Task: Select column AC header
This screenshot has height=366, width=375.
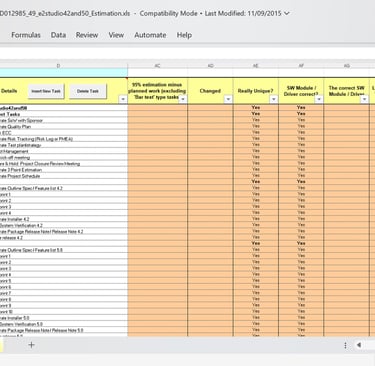Action: (158, 66)
